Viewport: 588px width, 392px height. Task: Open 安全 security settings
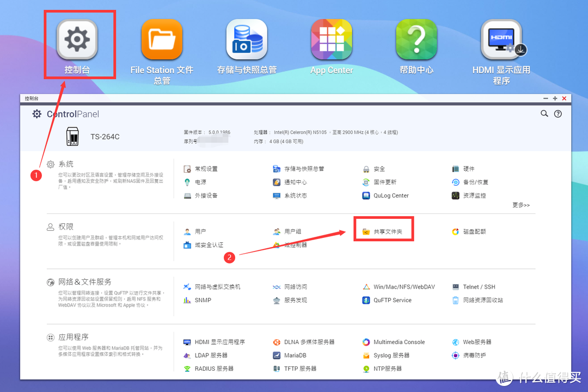coord(373,169)
